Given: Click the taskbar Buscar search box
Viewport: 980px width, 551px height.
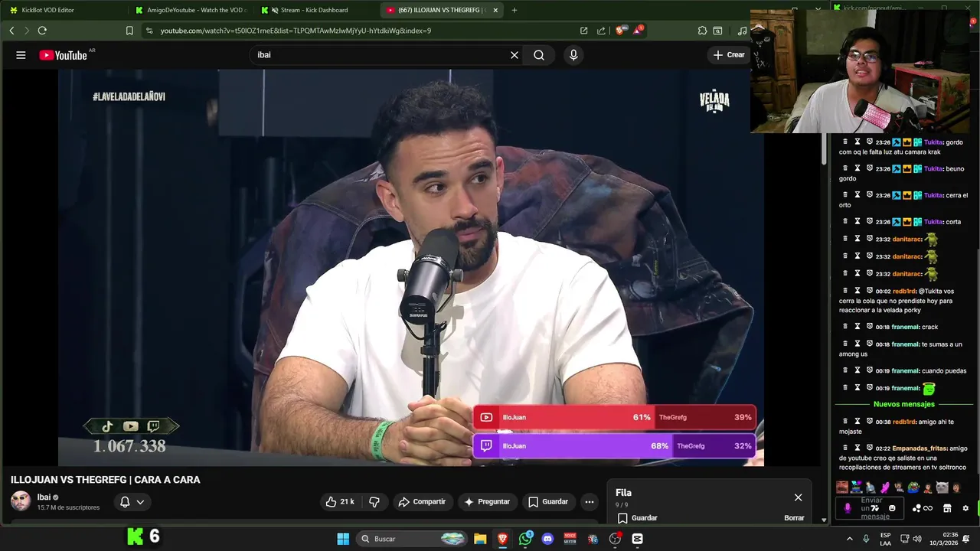Looking at the screenshot, I should coord(412,539).
